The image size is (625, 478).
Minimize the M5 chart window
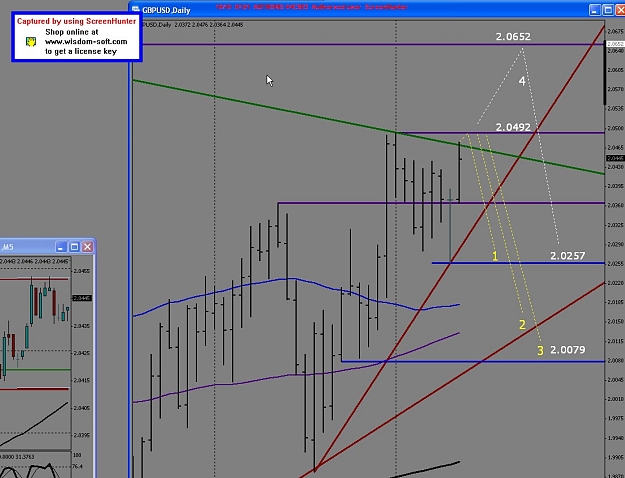click(x=61, y=247)
